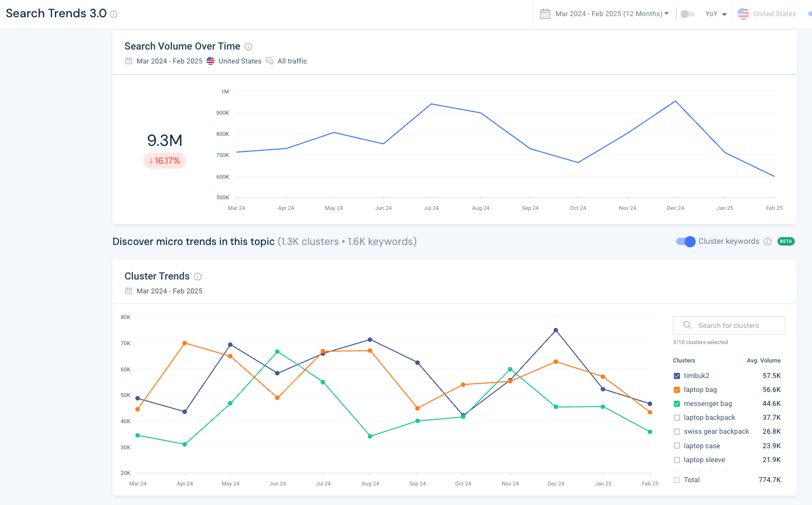The height and width of the screenshot is (505, 812).
Task: Click the info icon next to Search Trends 3.0
Action: pyautogui.click(x=115, y=14)
